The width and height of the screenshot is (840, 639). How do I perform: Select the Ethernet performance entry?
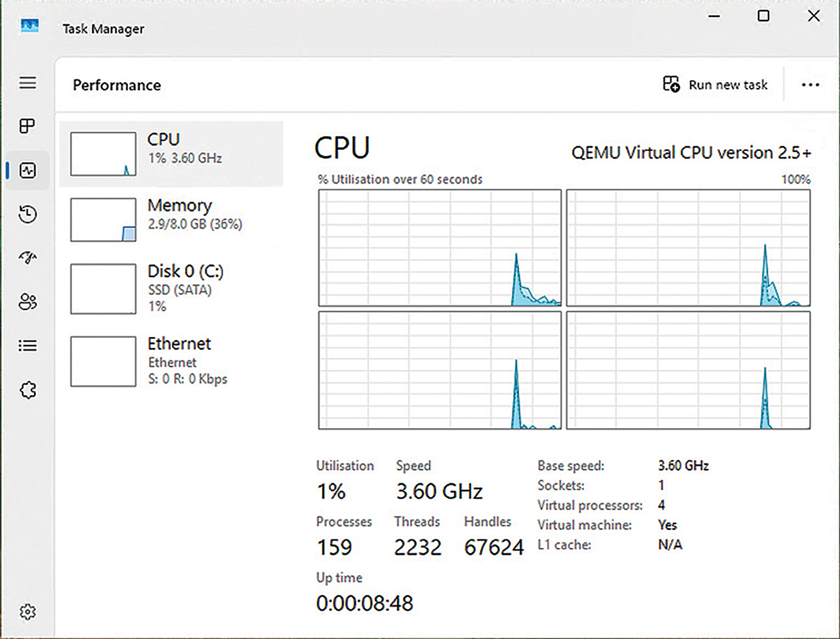pos(172,361)
